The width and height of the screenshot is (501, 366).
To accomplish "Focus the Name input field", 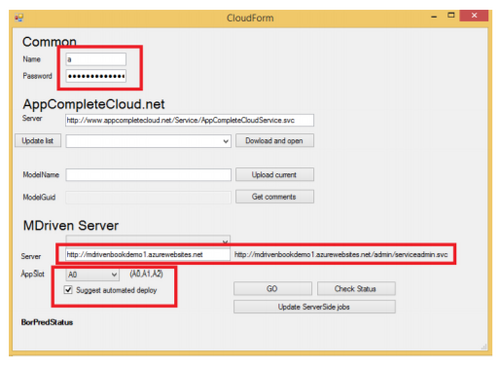I will 96,59.
